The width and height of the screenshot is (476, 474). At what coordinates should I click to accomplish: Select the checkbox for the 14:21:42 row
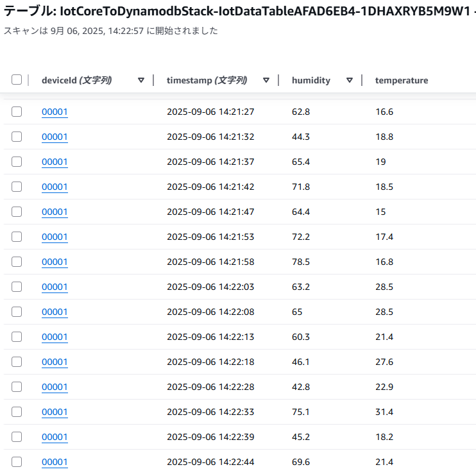click(x=17, y=187)
